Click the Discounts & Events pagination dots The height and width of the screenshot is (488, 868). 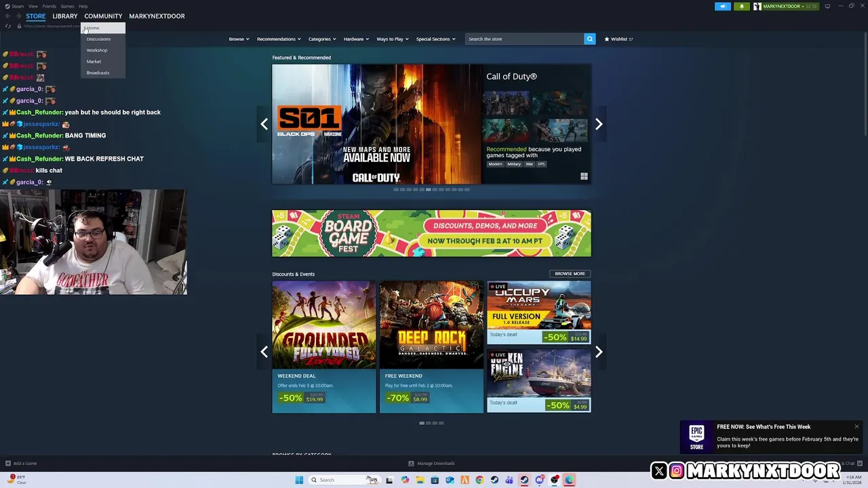point(431,423)
